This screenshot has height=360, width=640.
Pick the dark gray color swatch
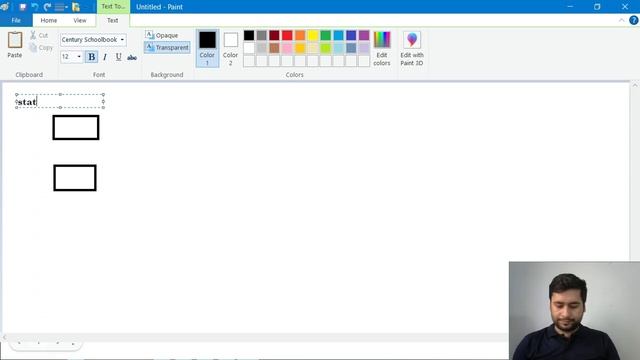[262, 36]
